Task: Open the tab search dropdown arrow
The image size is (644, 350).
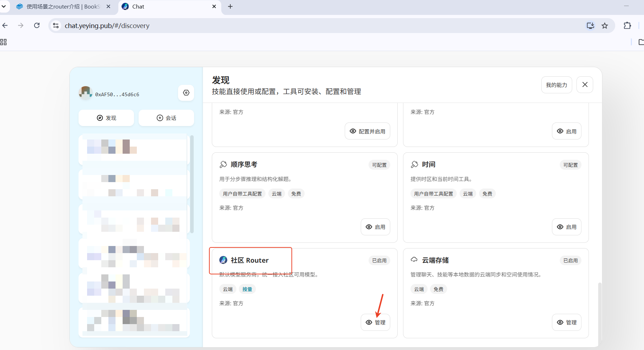Action: click(x=4, y=6)
